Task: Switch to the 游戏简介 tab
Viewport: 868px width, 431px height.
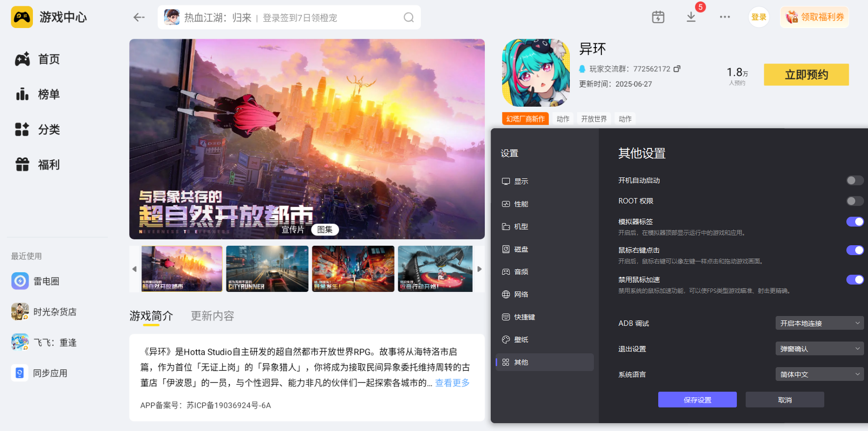Action: (151, 316)
